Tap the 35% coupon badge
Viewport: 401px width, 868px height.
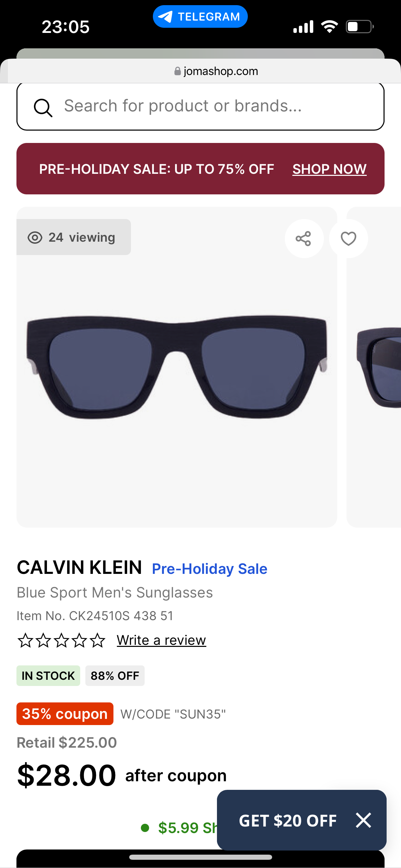65,714
